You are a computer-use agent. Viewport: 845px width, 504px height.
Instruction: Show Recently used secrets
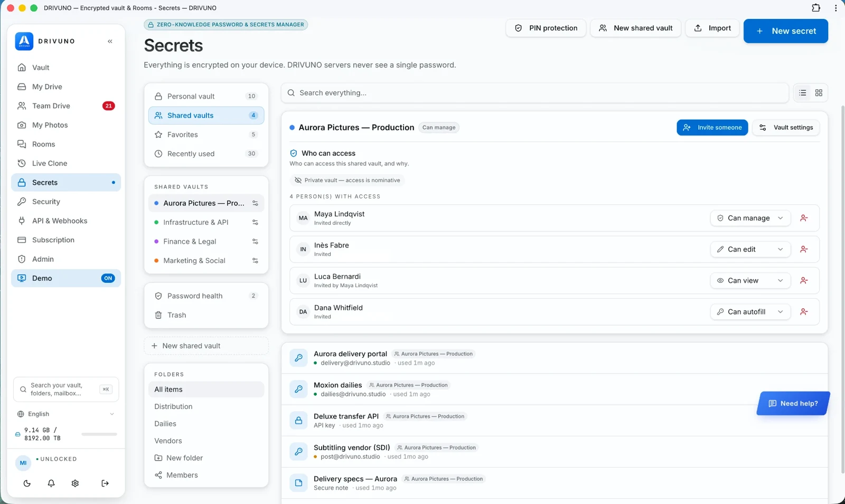pyautogui.click(x=206, y=154)
